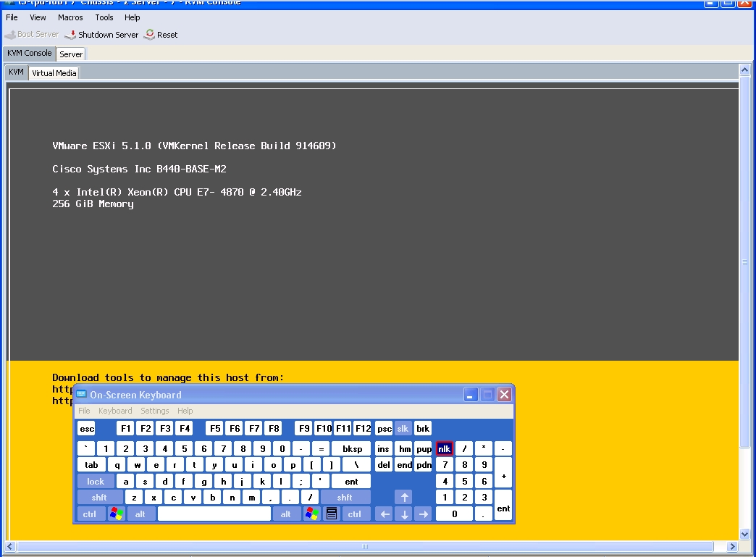Click the numpad ent key

pyautogui.click(x=503, y=506)
